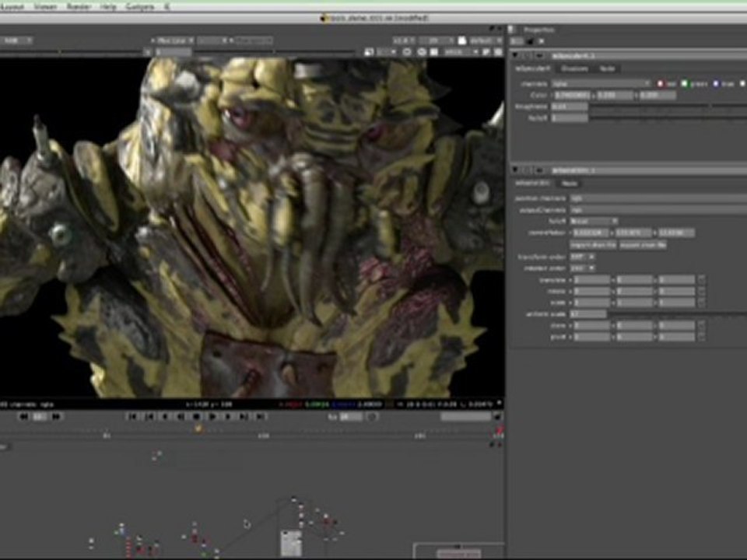This screenshot has width=747, height=560.
Task: Open animation menu icon on pivot row
Action: point(702,337)
